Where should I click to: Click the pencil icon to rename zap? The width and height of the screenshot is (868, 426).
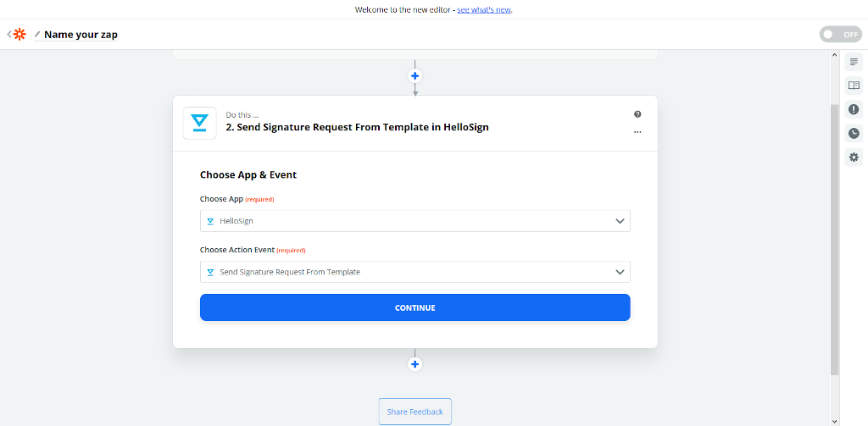click(x=37, y=35)
